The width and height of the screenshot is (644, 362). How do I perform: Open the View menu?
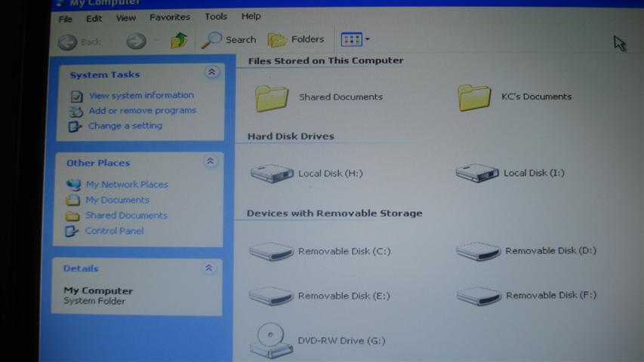(x=125, y=18)
